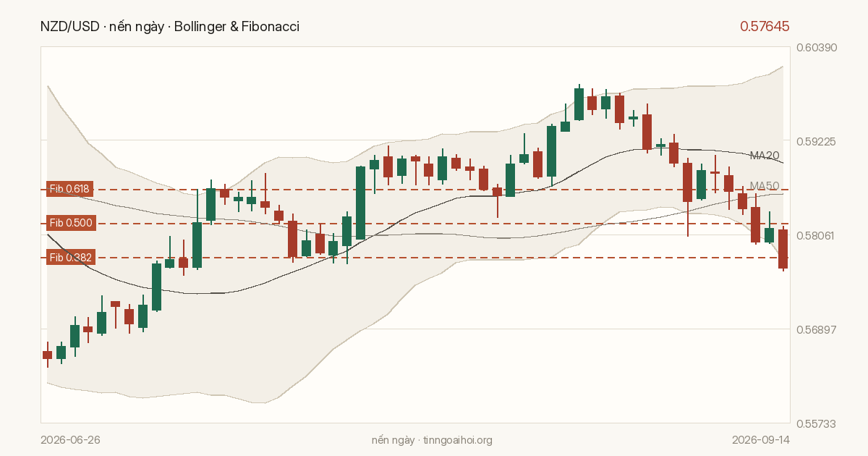Viewport: 868px width, 456px height.
Task: Click the last red candle on the right
Action: coord(783,249)
